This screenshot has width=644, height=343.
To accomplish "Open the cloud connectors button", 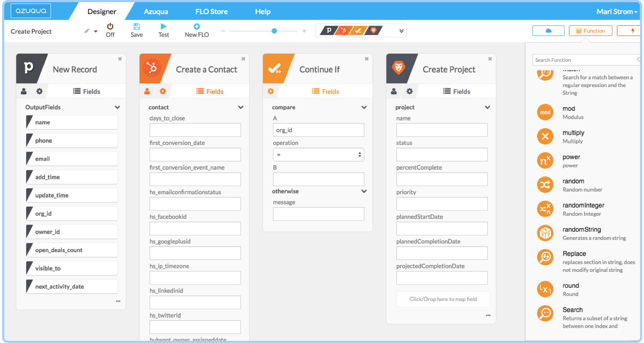I will 548,31.
